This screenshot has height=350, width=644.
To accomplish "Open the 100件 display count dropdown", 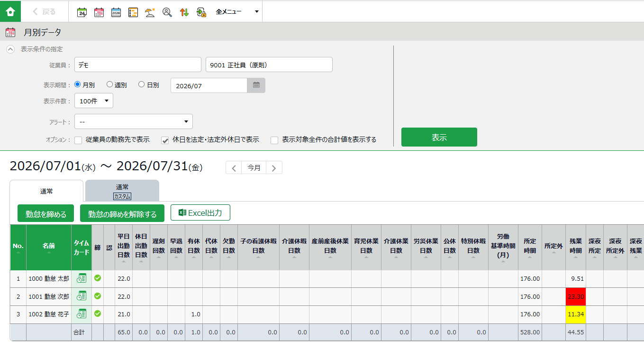I will point(94,101).
